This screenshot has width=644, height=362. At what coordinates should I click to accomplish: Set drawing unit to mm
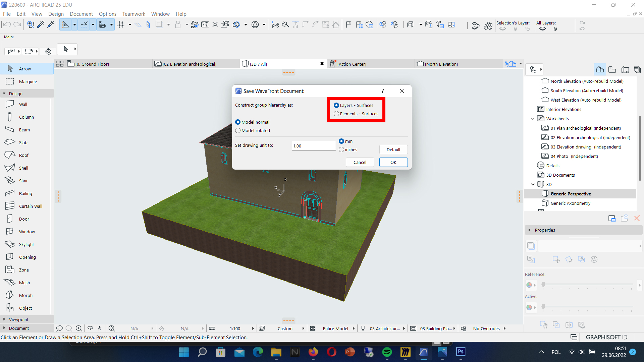coord(346,141)
